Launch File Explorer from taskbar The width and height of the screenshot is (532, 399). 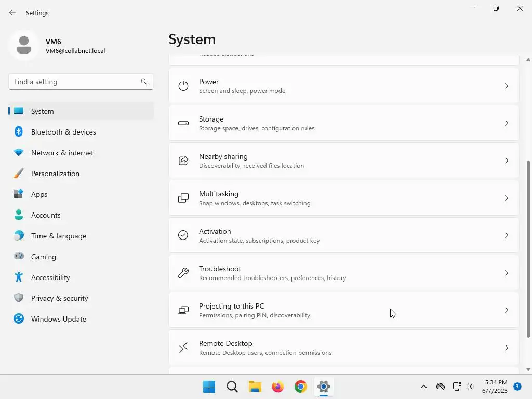[255, 387]
